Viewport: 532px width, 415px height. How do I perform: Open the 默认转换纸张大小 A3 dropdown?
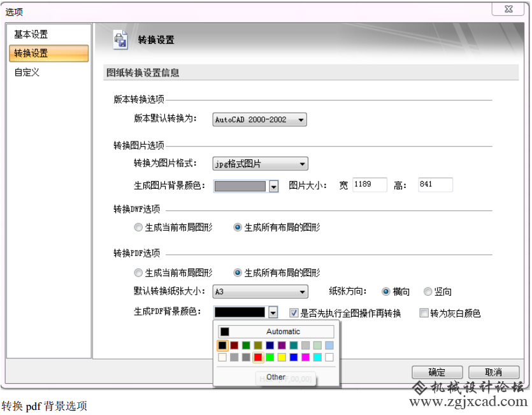click(260, 292)
